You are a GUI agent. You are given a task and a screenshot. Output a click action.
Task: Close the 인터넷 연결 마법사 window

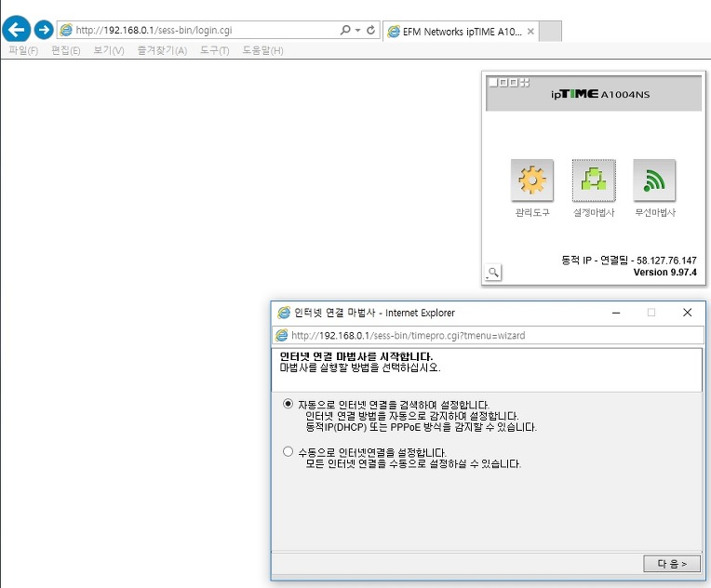pyautogui.click(x=687, y=313)
